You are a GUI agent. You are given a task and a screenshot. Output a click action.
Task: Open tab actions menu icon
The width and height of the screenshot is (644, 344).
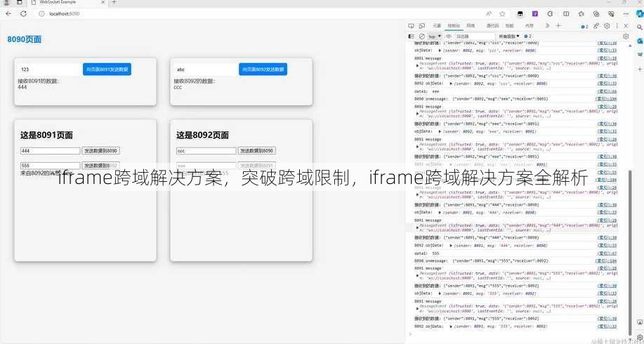pos(19,3)
